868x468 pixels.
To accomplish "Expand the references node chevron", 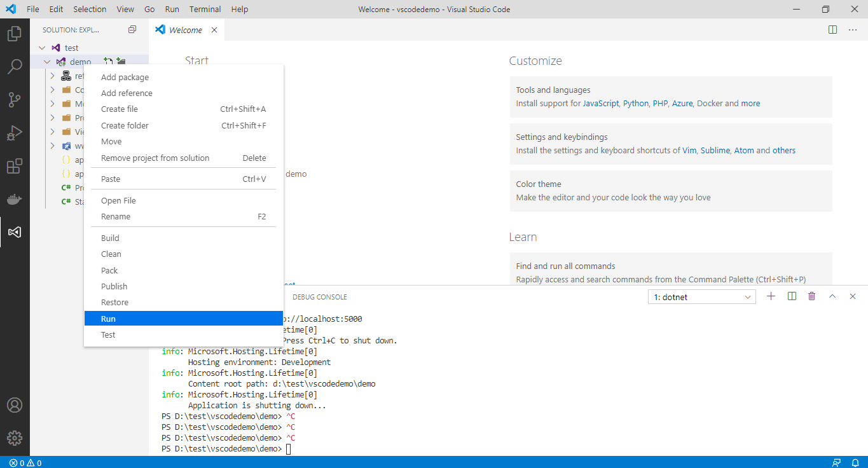I will tap(53, 76).
